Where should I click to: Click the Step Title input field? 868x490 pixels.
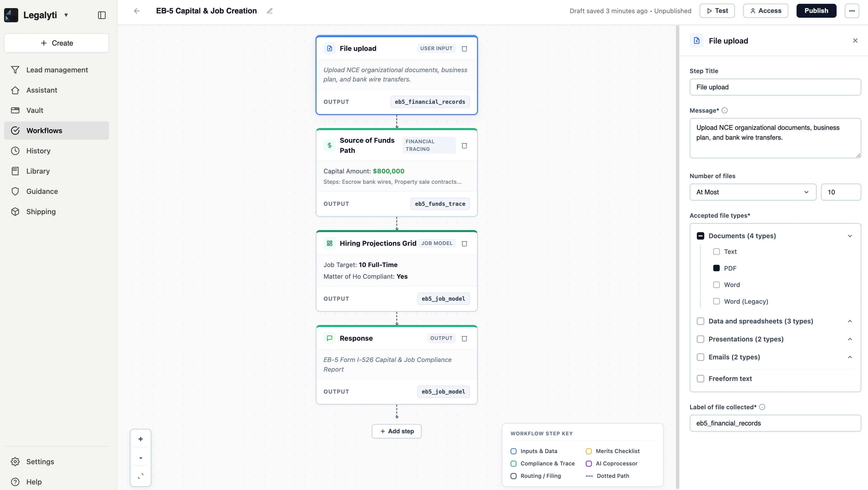pos(775,87)
